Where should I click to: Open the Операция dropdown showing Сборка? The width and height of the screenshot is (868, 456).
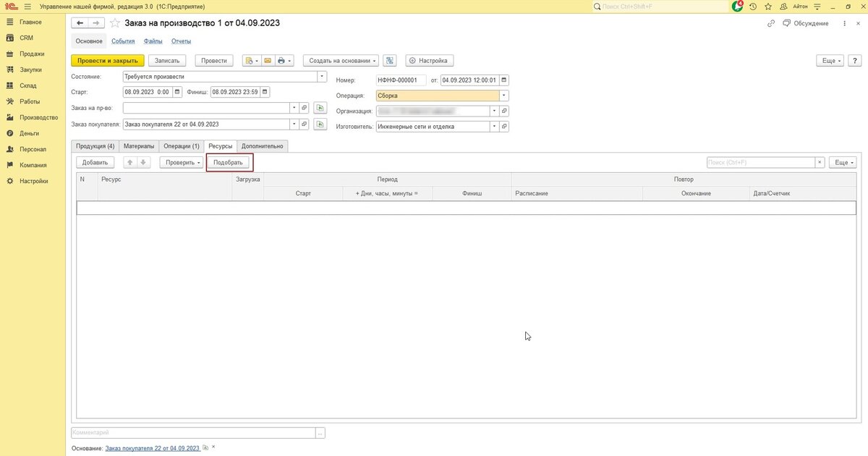(x=504, y=96)
